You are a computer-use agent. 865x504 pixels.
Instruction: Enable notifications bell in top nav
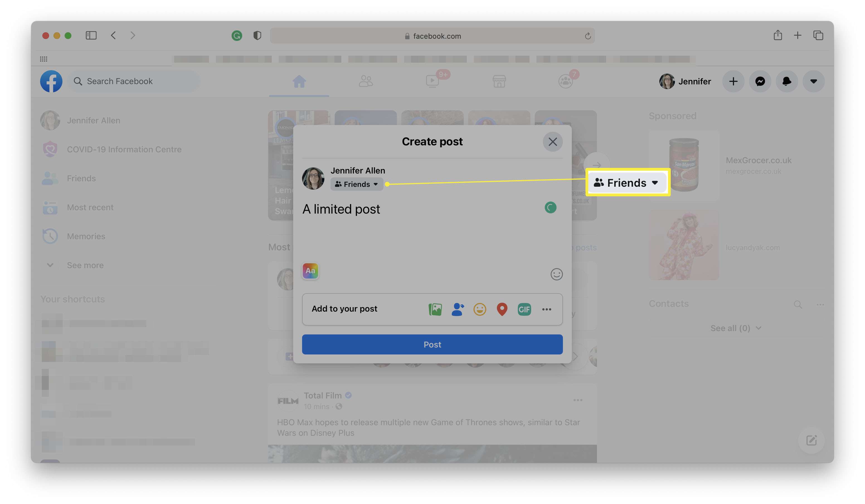(x=786, y=80)
